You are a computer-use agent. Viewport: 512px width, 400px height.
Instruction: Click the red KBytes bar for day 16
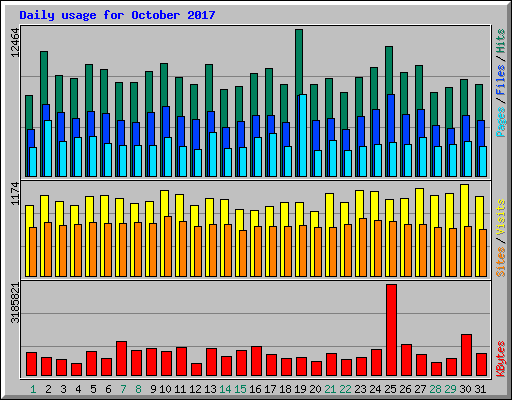pos(256,361)
